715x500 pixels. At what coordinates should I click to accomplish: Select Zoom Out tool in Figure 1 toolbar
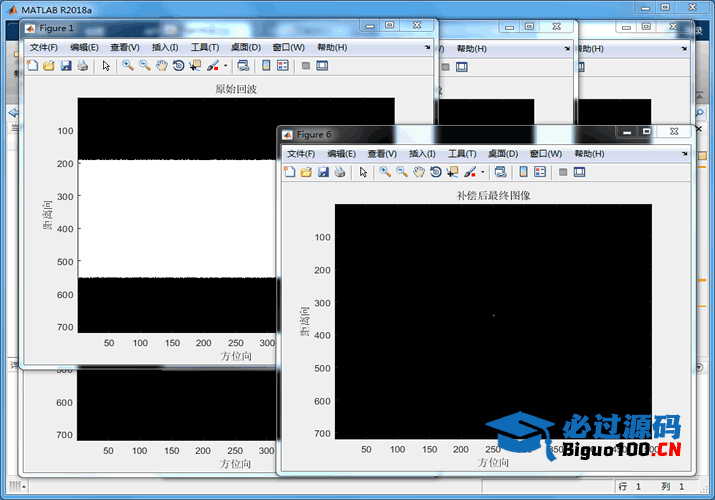point(145,66)
